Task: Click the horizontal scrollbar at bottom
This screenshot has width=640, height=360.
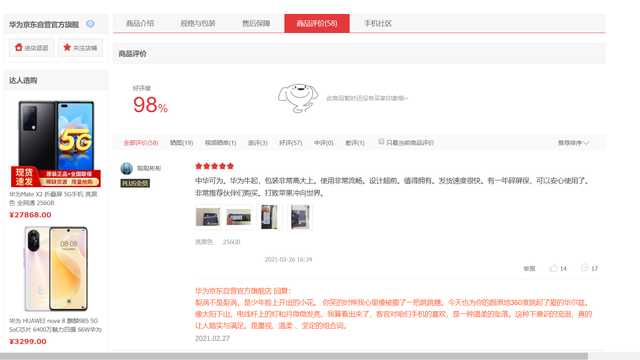Action: point(294,356)
